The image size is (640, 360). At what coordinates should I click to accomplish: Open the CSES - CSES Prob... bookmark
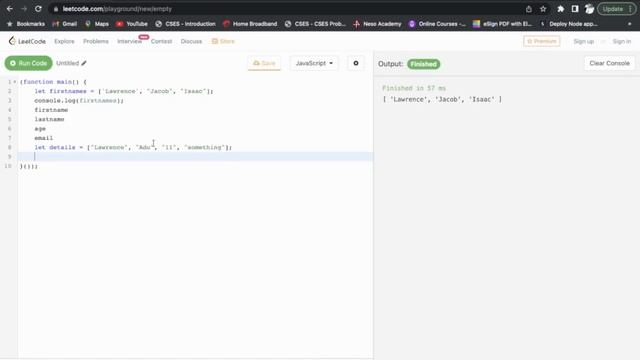[x=315, y=24]
